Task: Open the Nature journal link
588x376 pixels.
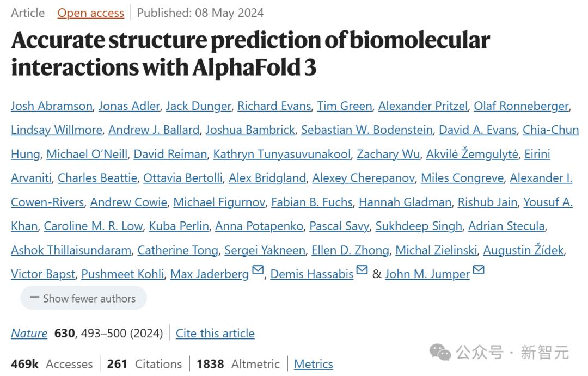Action: click(x=29, y=333)
